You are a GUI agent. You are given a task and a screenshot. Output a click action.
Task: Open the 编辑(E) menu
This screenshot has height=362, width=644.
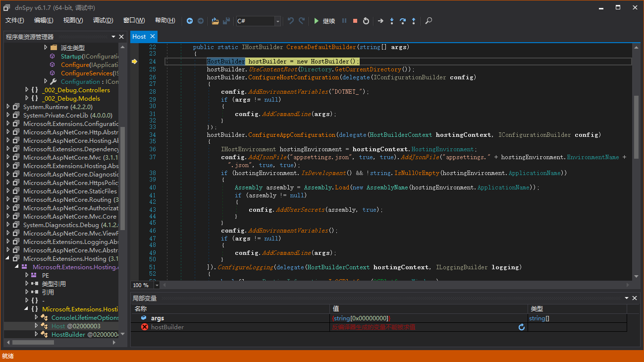tap(44, 20)
